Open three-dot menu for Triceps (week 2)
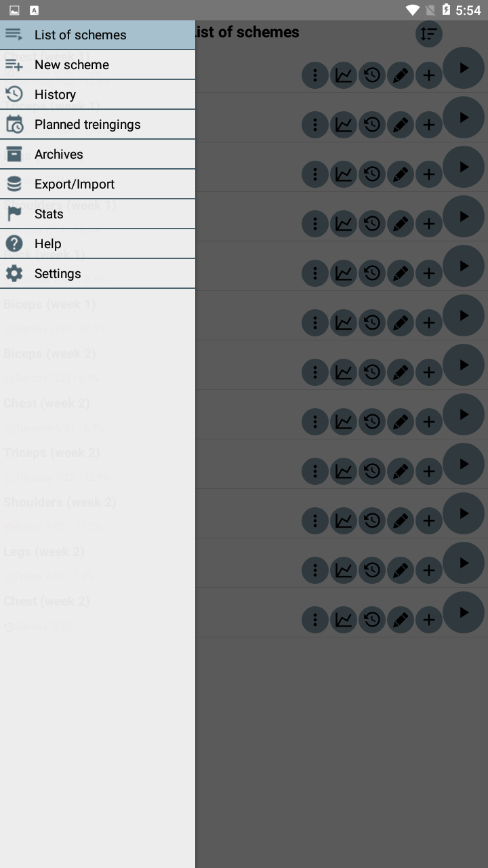 point(314,471)
